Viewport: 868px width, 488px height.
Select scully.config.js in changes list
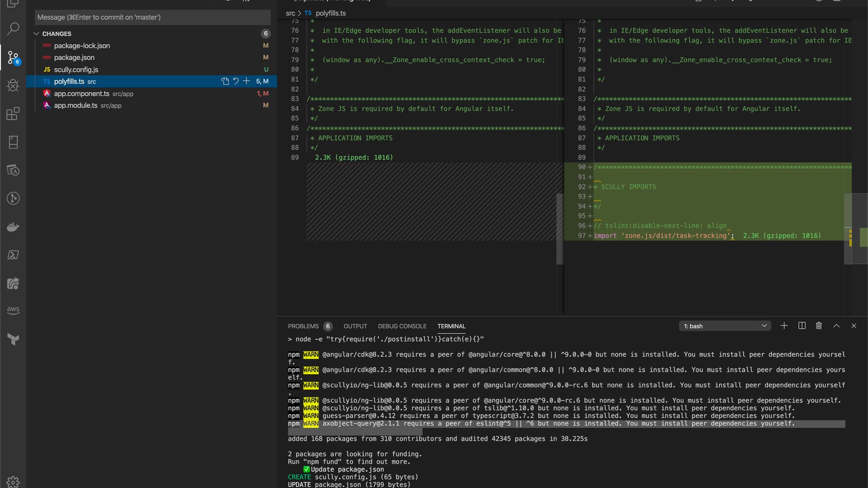coord(76,70)
